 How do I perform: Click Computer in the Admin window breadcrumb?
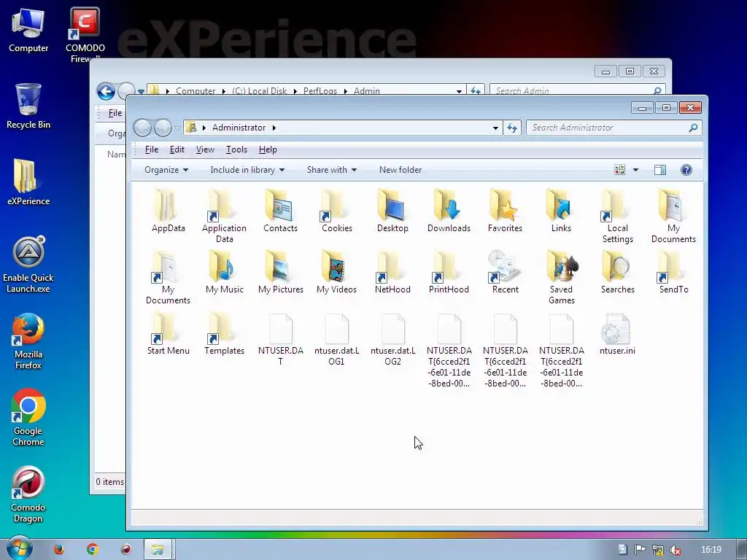coord(196,90)
